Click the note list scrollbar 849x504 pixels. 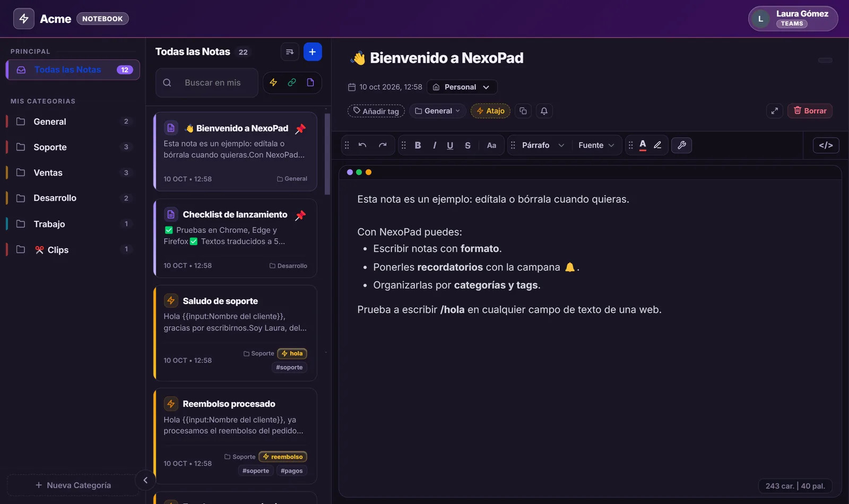[x=327, y=154]
